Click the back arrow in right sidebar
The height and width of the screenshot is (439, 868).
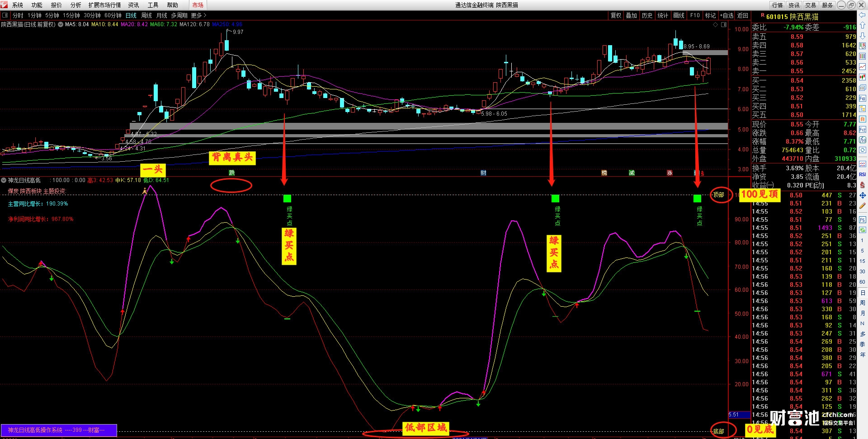[x=863, y=15]
